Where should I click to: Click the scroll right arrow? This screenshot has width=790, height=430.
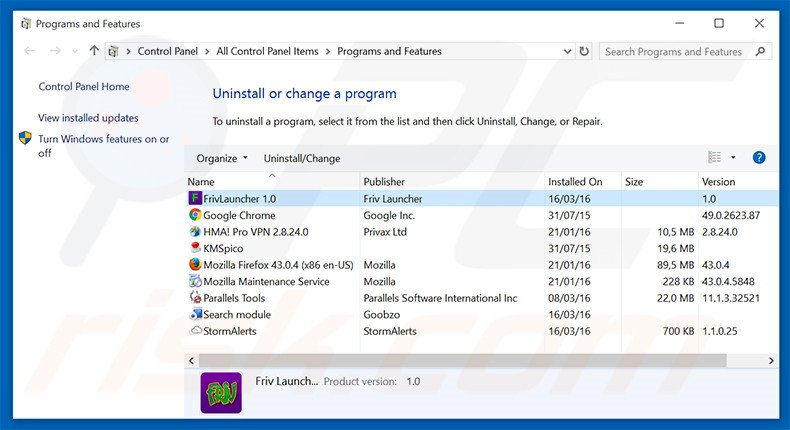click(771, 360)
